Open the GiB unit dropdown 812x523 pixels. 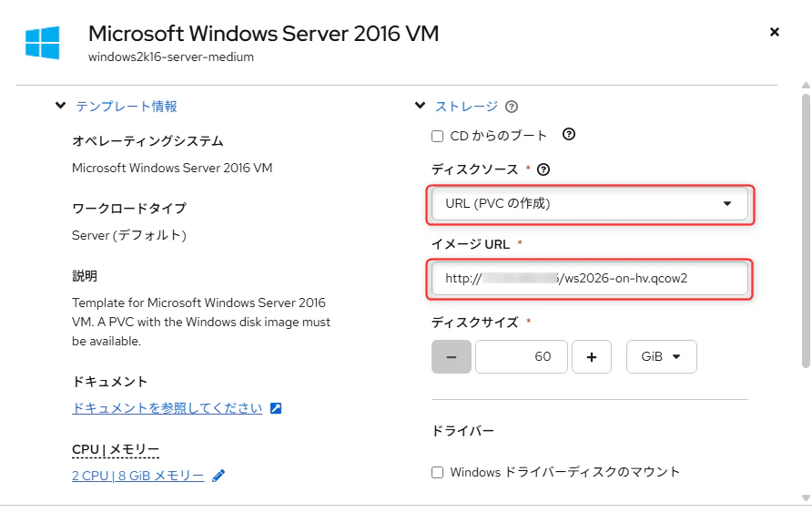[x=661, y=356]
